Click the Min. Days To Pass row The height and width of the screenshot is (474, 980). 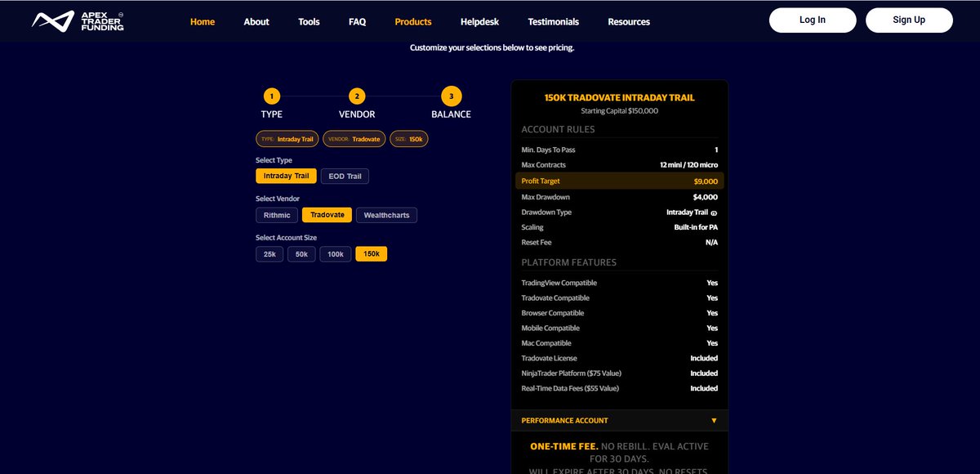pos(619,150)
